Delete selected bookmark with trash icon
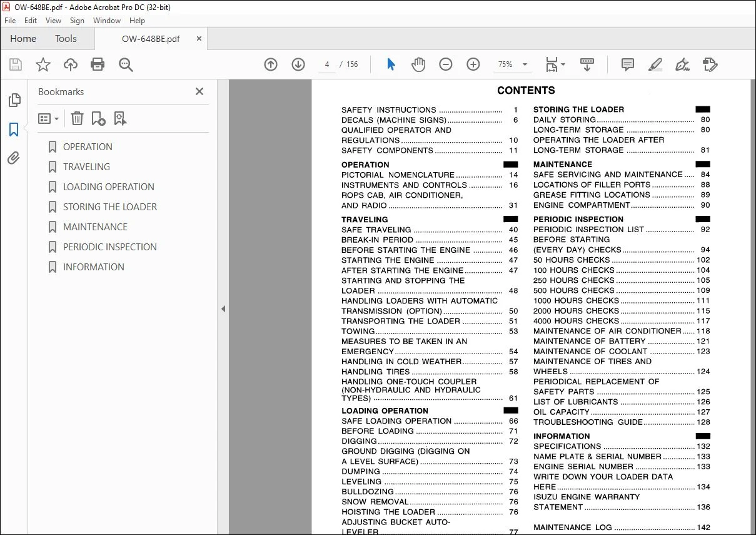 [x=77, y=118]
